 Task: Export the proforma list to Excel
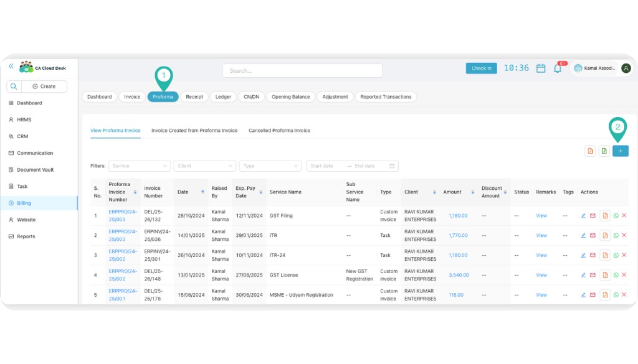click(x=603, y=151)
